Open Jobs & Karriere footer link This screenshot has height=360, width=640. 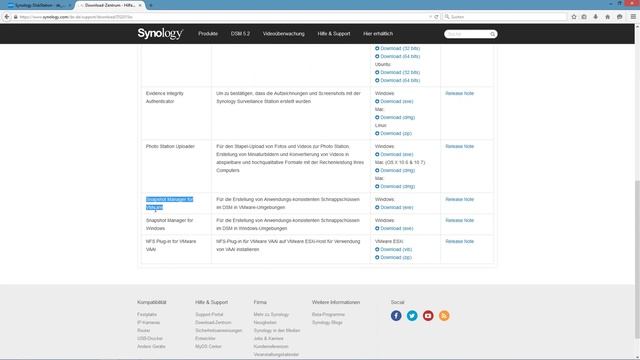tap(268, 338)
